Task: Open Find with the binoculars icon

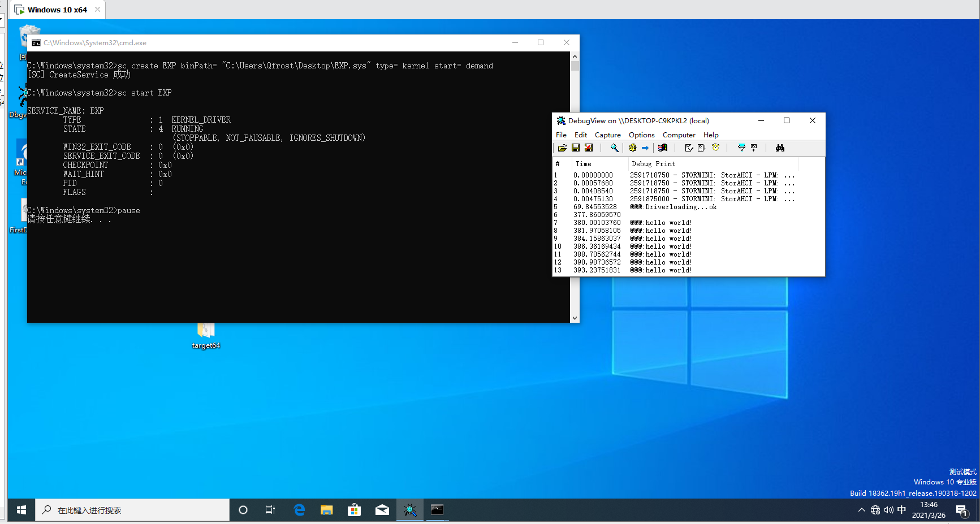Action: click(x=780, y=148)
